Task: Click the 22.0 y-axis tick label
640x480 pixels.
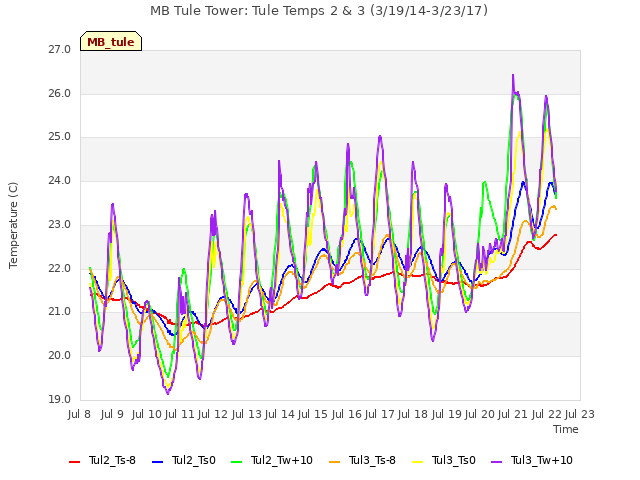Action: click(x=60, y=269)
